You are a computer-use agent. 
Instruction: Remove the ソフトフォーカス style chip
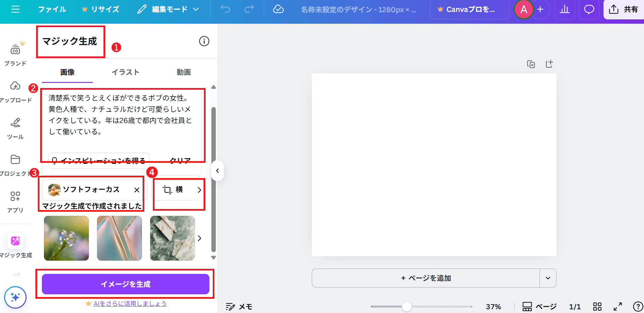(137, 190)
